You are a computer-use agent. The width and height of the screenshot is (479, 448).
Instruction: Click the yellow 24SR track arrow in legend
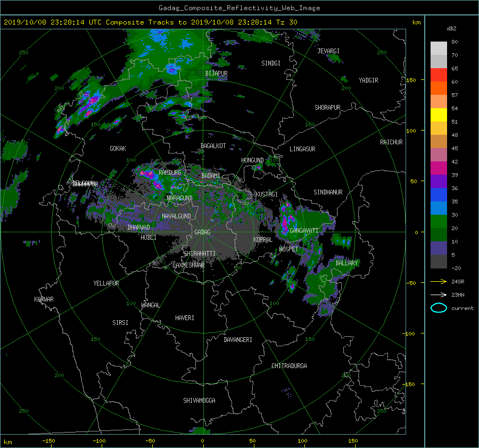pos(439,282)
